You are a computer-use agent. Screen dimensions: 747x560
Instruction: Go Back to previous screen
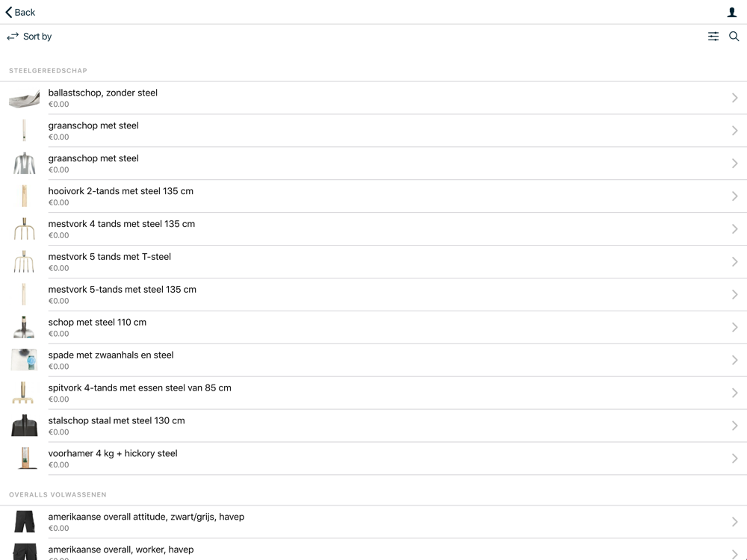pos(20,12)
